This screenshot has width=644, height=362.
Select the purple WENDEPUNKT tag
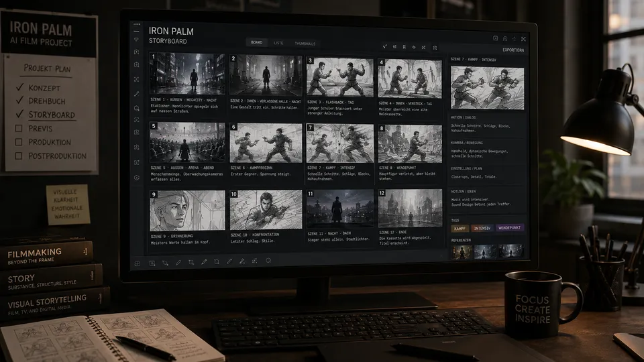[509, 228]
